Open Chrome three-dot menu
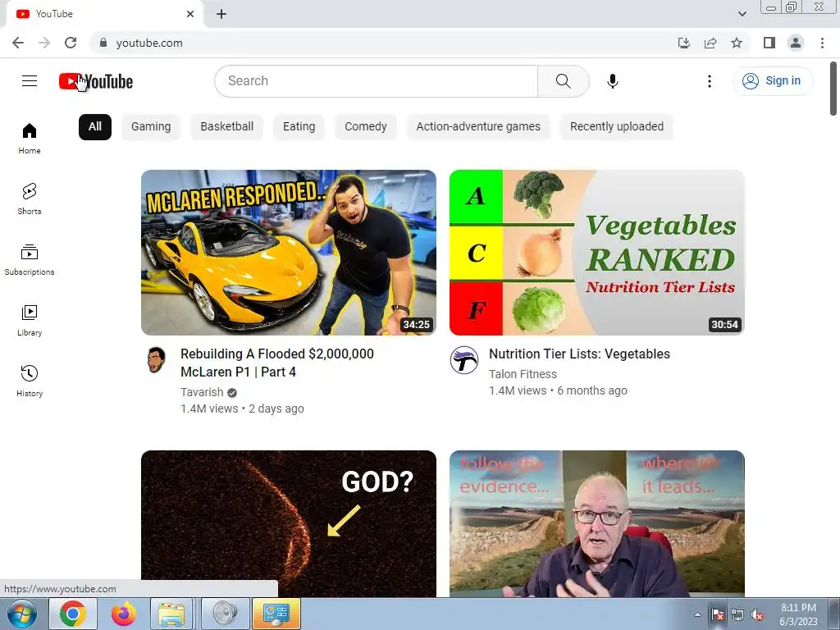 pos(822,43)
